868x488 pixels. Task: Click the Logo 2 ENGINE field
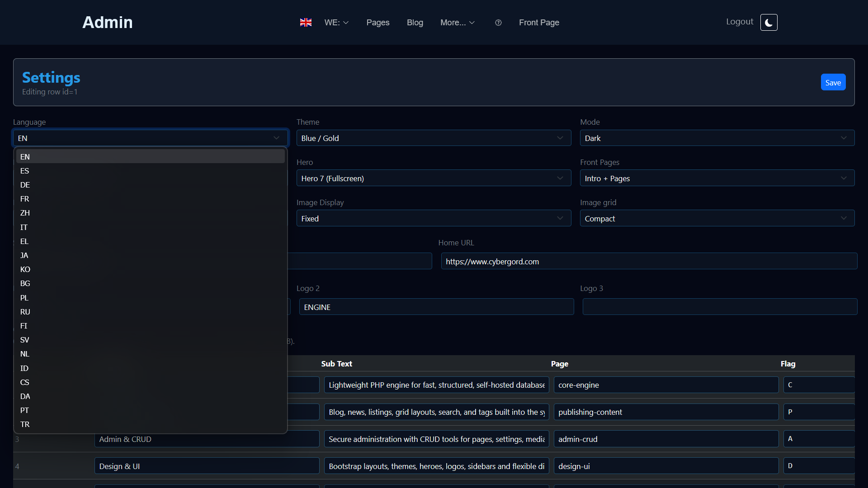pos(436,307)
